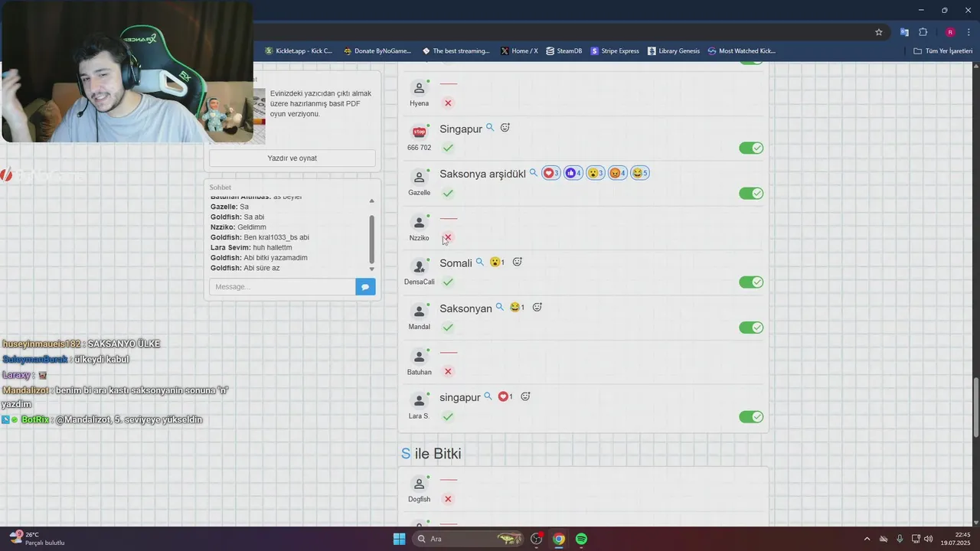Toggle approval for Lara S.'s singapur

(751, 417)
